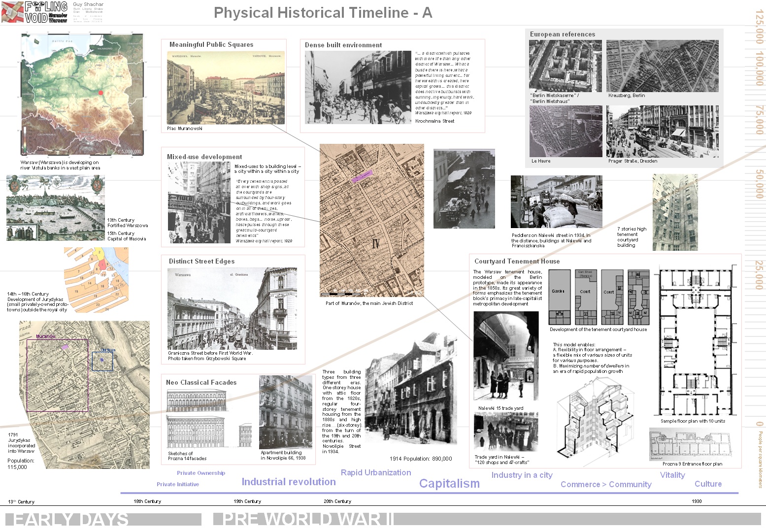The width and height of the screenshot is (766, 532).
Task: Click the 50,000 density axis value
Action: pyautogui.click(x=759, y=184)
